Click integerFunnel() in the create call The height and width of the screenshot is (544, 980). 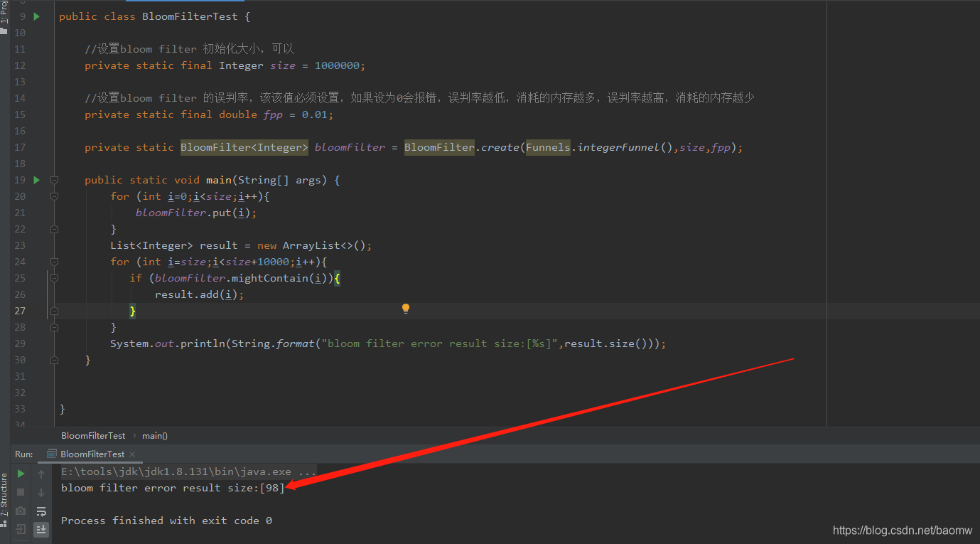pyautogui.click(x=625, y=147)
